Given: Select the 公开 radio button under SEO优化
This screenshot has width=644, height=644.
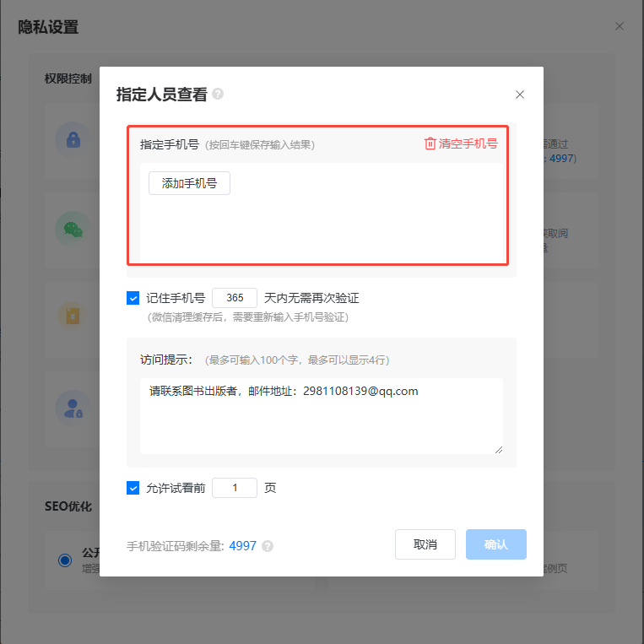Looking at the screenshot, I should tap(65, 560).
